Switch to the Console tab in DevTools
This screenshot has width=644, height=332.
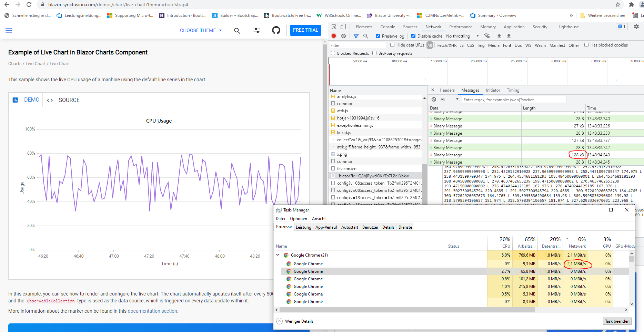388,27
